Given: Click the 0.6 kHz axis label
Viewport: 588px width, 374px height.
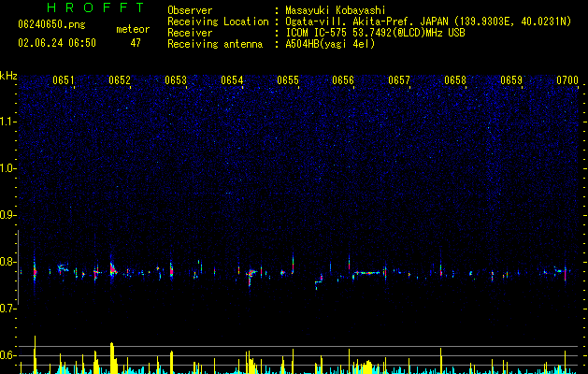Looking at the screenshot, I should click(x=7, y=355).
